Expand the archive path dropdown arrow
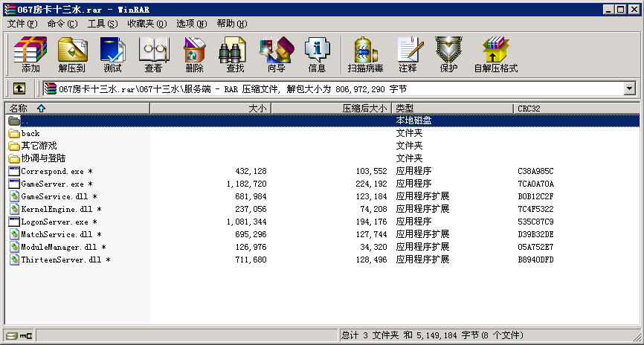The image size is (644, 345). click(x=630, y=88)
